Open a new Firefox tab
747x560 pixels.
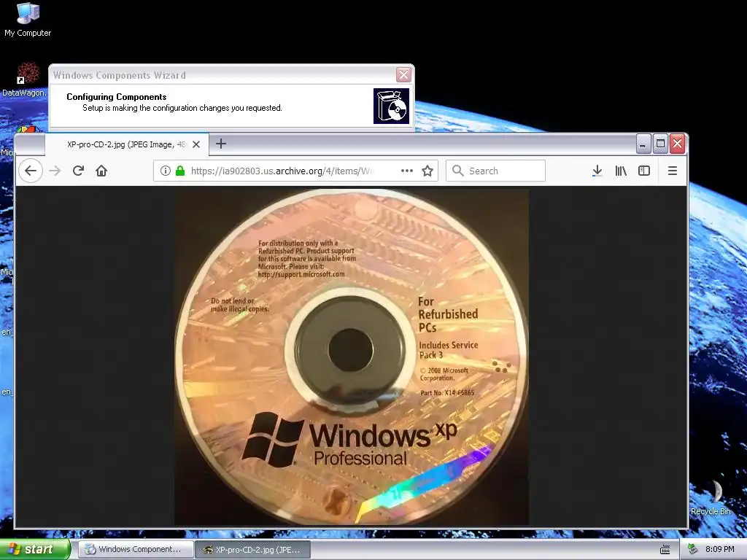pos(221,144)
